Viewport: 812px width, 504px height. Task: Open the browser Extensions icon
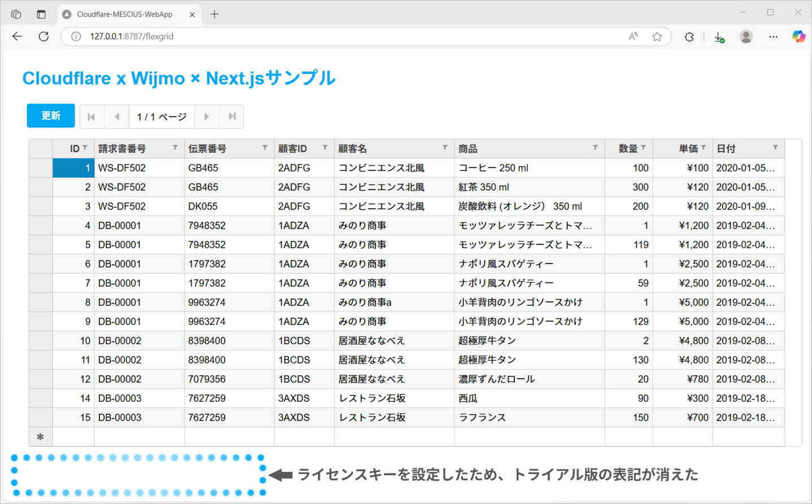(689, 37)
